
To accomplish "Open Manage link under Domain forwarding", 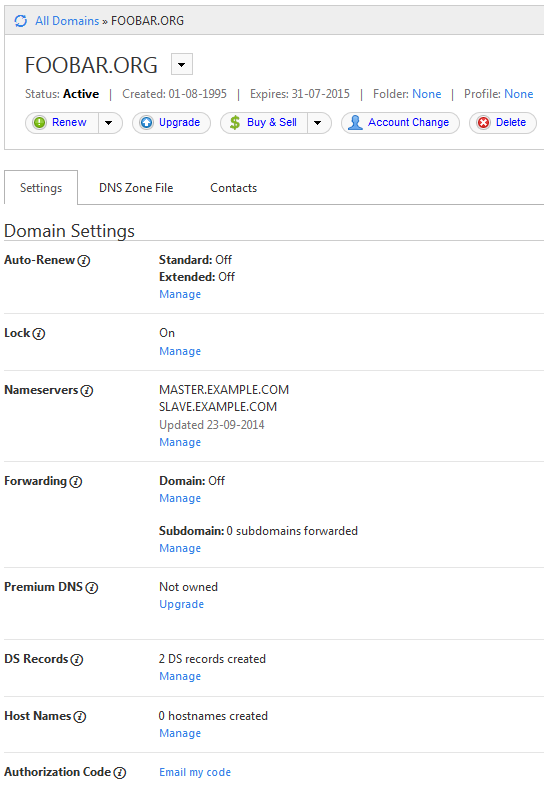I will coord(180,498).
